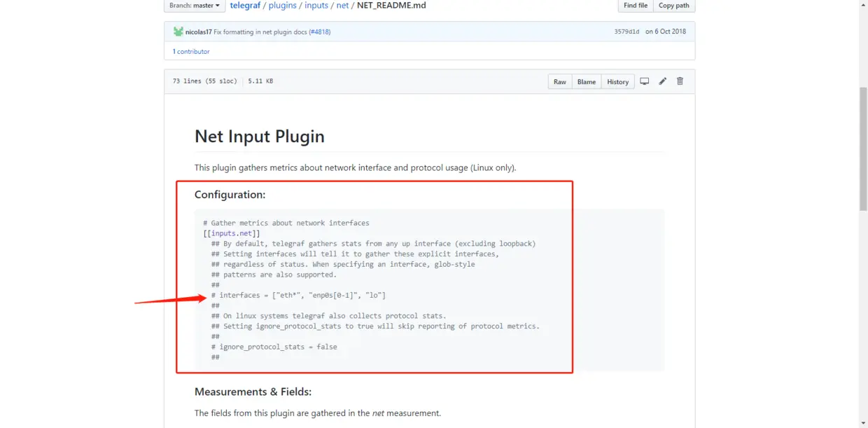Screen dimensions: 868x428
Task: Click the '# Gather metrics about network interfaces' line
Action: [286, 223]
